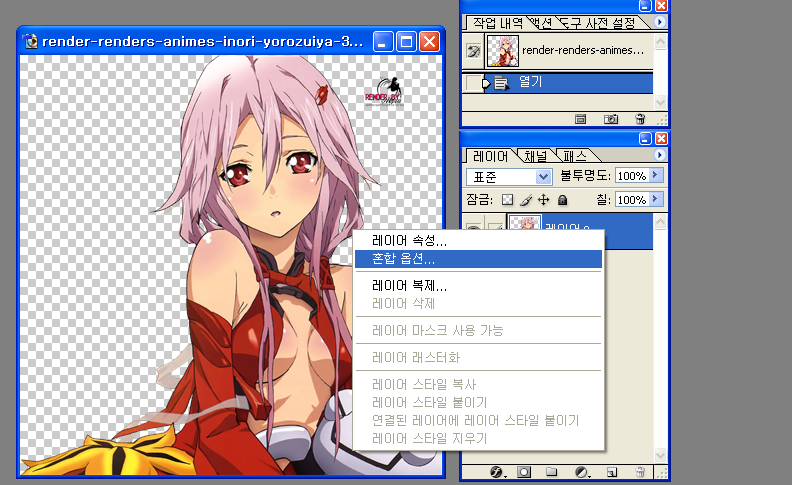Toggle lock transparent pixels
Screen dimensions: 792x485
coord(507,200)
